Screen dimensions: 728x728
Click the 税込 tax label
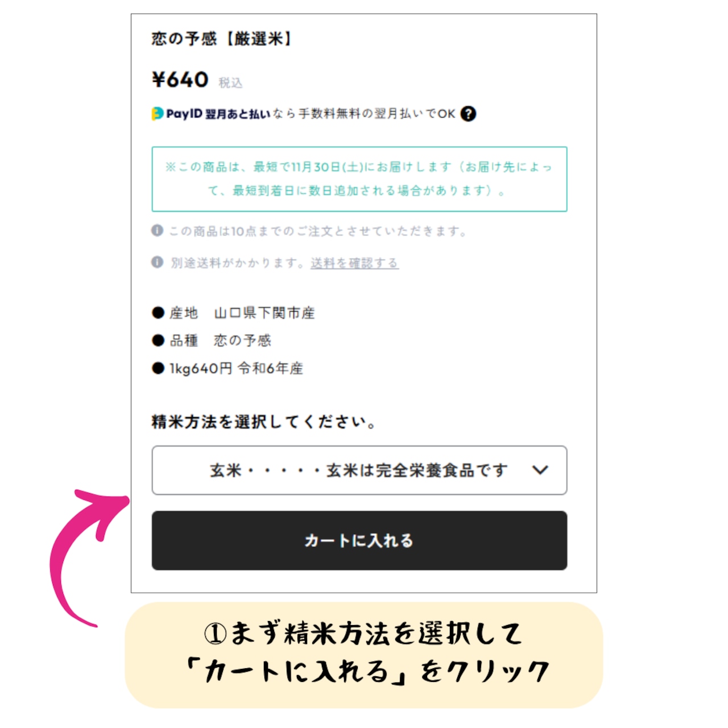coord(230,83)
